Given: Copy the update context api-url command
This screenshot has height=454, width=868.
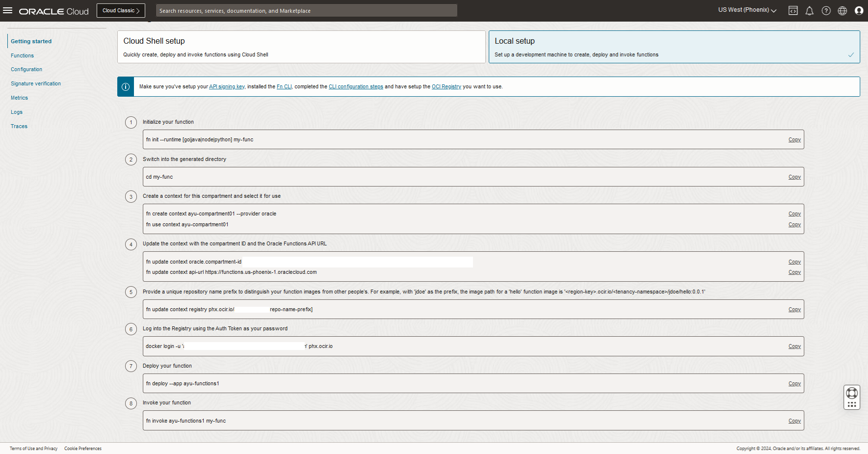Looking at the screenshot, I should [x=794, y=272].
